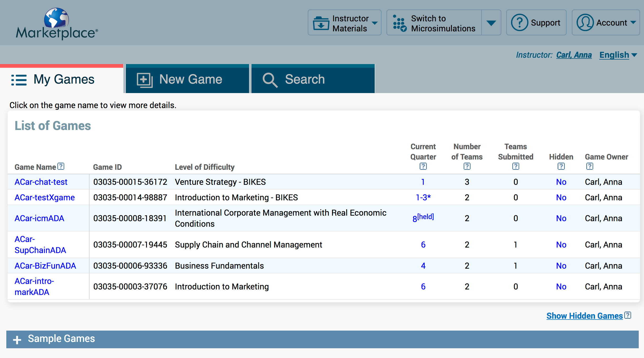Click the Show Hidden Games link
Image resolution: width=644 pixels, height=358 pixels.
tap(584, 316)
